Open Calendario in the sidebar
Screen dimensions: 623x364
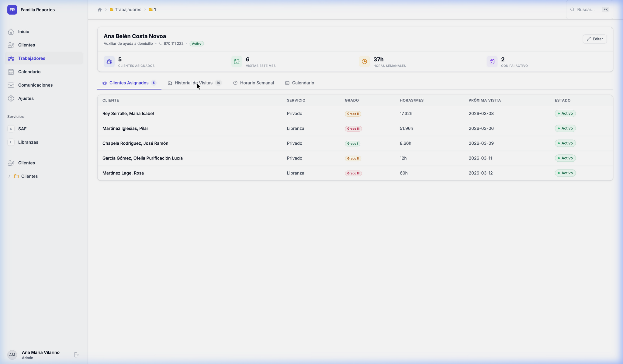click(29, 72)
